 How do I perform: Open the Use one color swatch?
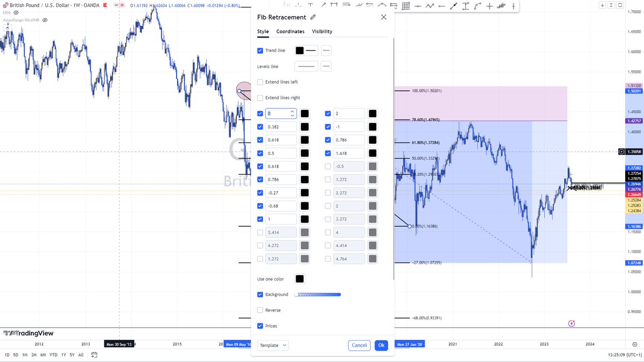click(x=299, y=278)
